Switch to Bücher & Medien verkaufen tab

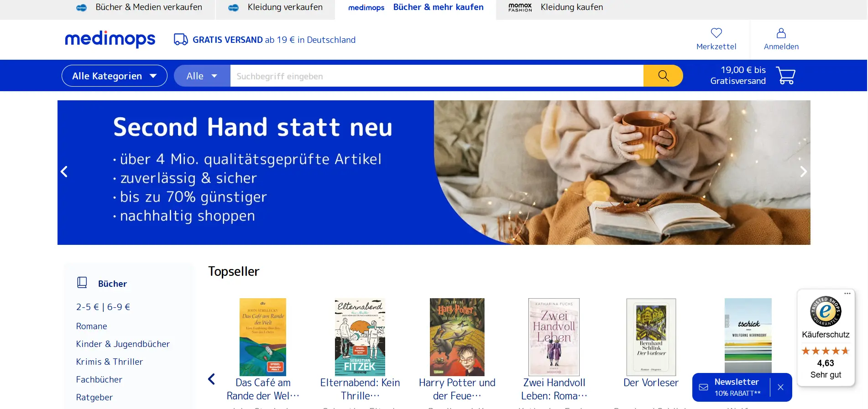click(149, 7)
